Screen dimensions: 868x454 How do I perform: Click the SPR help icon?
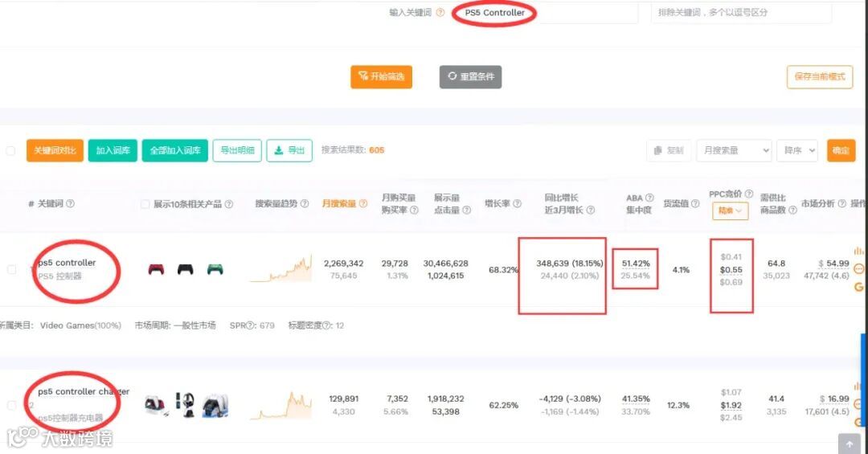[251, 325]
